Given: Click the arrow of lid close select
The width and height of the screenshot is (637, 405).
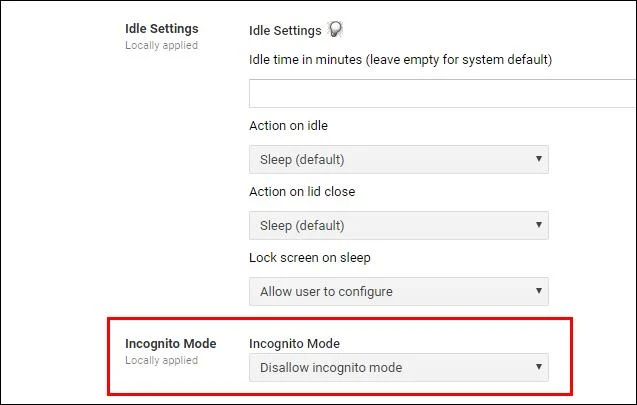Looking at the screenshot, I should tap(539, 225).
